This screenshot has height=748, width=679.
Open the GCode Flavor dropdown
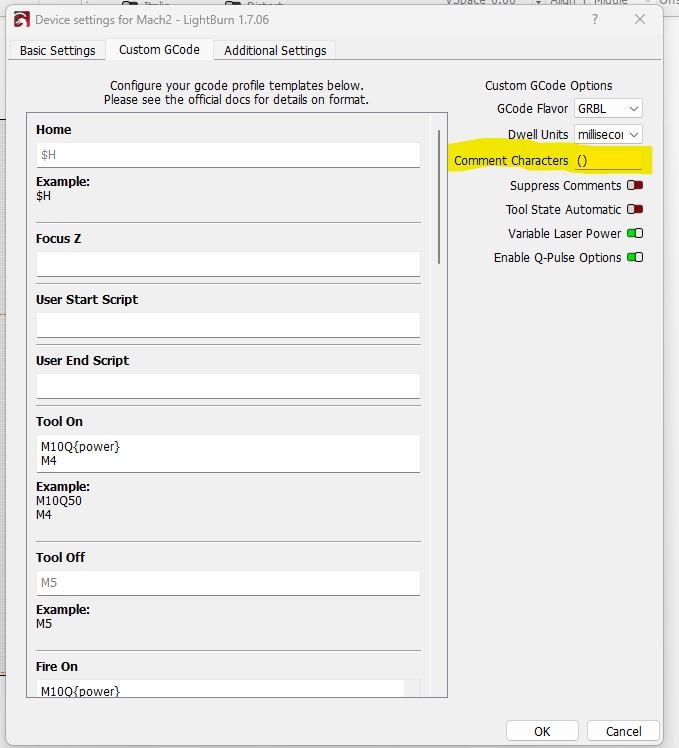(608, 108)
